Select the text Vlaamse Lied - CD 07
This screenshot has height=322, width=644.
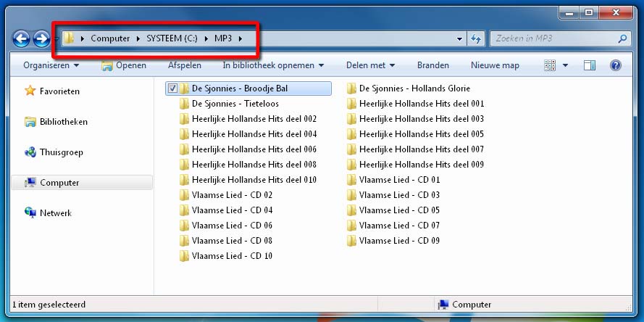(399, 226)
